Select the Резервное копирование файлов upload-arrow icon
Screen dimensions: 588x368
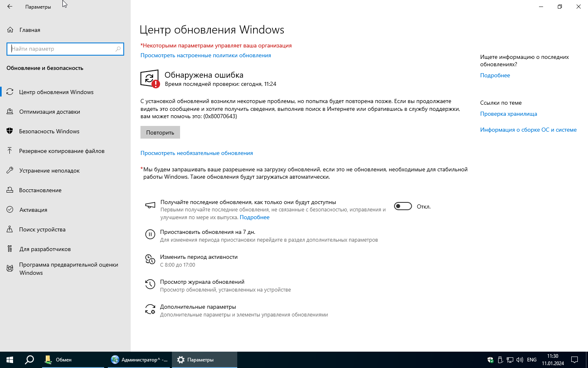coord(10,151)
